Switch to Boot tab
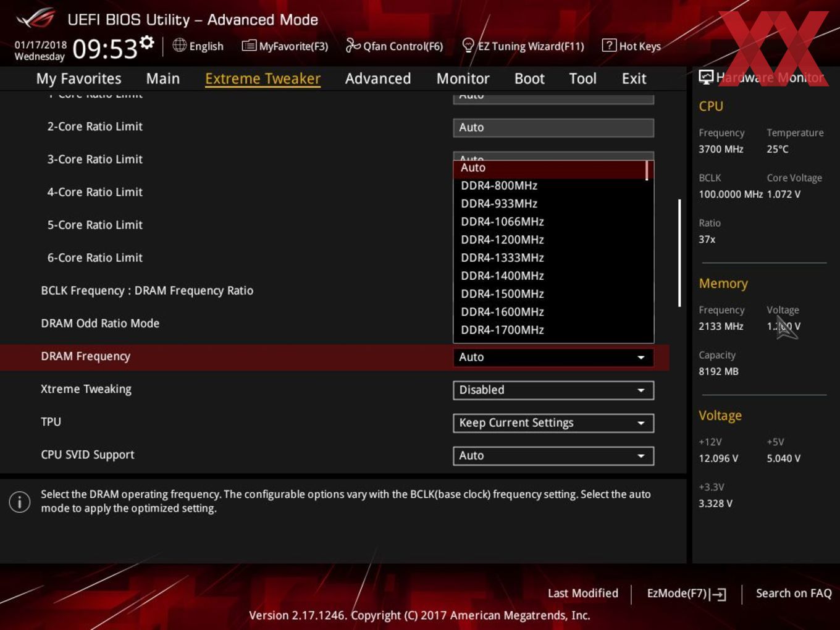 (x=529, y=78)
